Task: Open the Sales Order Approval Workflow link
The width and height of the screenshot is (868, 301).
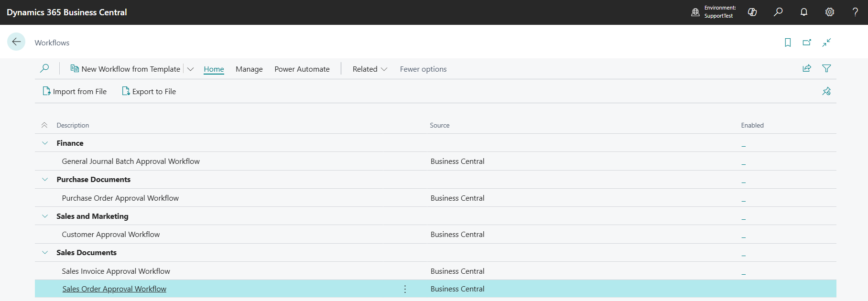Action: (114, 289)
